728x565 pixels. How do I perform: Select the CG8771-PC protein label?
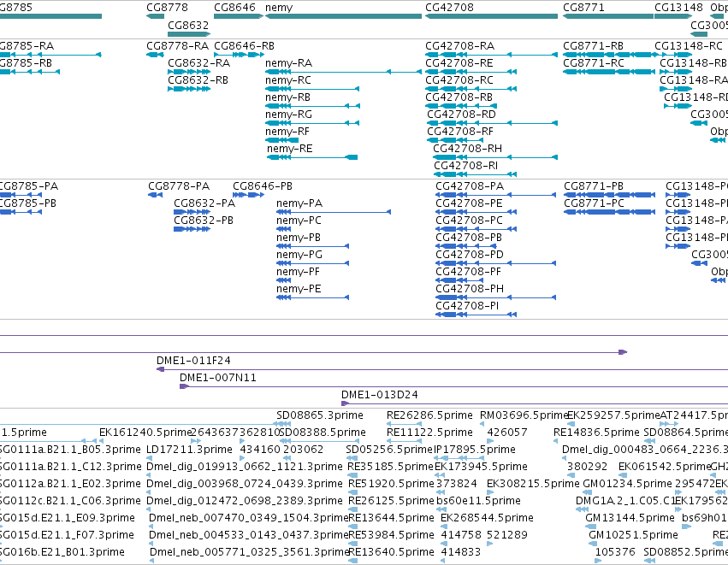coord(595,203)
